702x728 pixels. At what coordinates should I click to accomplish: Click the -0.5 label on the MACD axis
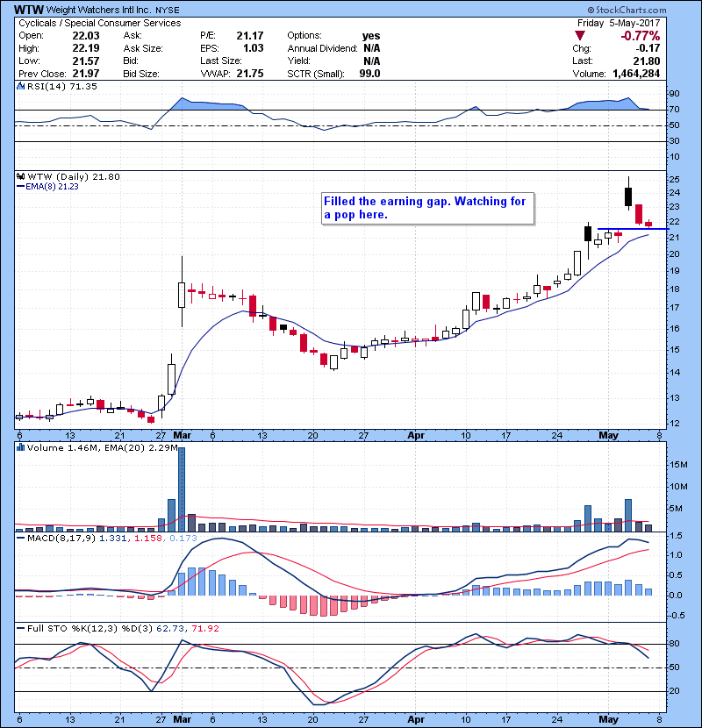[676, 615]
